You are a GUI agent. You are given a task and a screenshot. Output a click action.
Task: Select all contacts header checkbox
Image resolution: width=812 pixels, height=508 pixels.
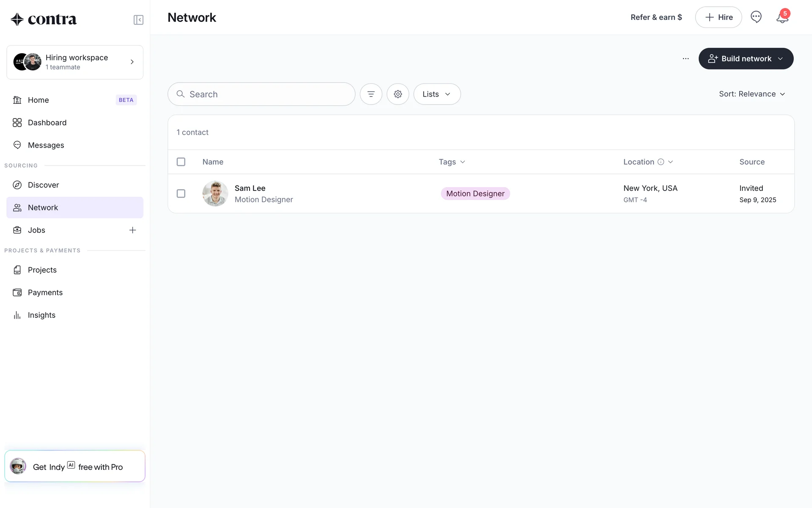pyautogui.click(x=181, y=162)
